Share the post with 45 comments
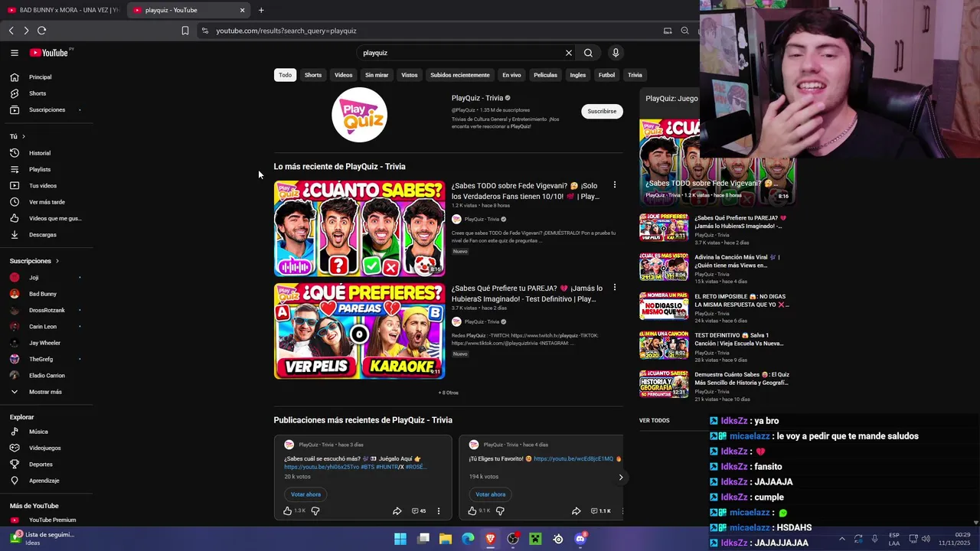Screen dimensions: 980x551 click(x=397, y=510)
